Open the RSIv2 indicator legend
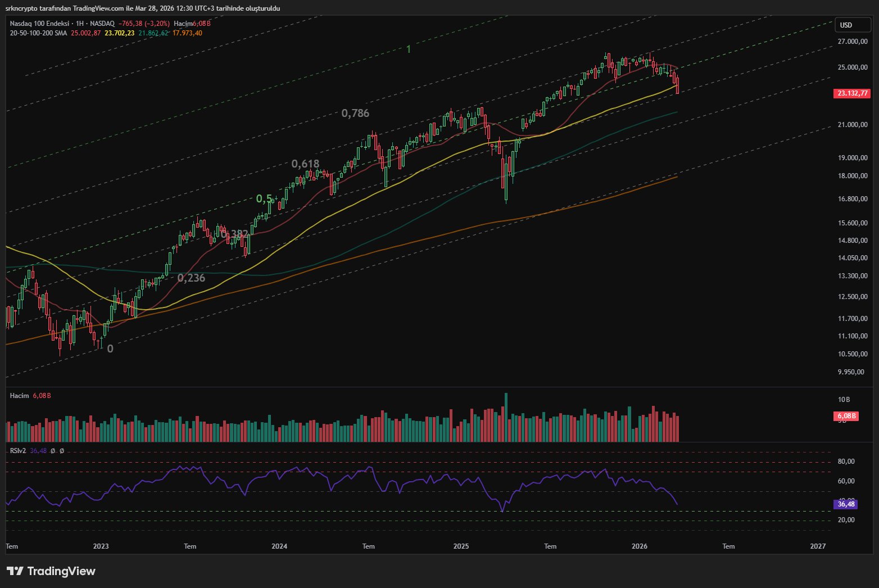 pos(18,451)
